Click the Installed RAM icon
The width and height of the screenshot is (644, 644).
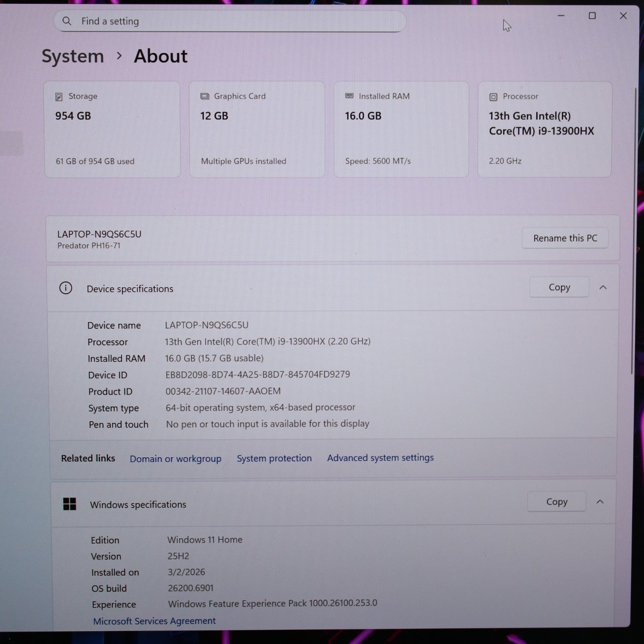pos(349,96)
